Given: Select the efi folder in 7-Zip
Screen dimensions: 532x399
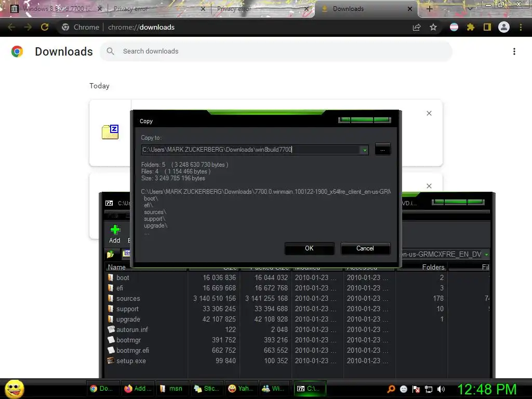Looking at the screenshot, I should [119, 288].
